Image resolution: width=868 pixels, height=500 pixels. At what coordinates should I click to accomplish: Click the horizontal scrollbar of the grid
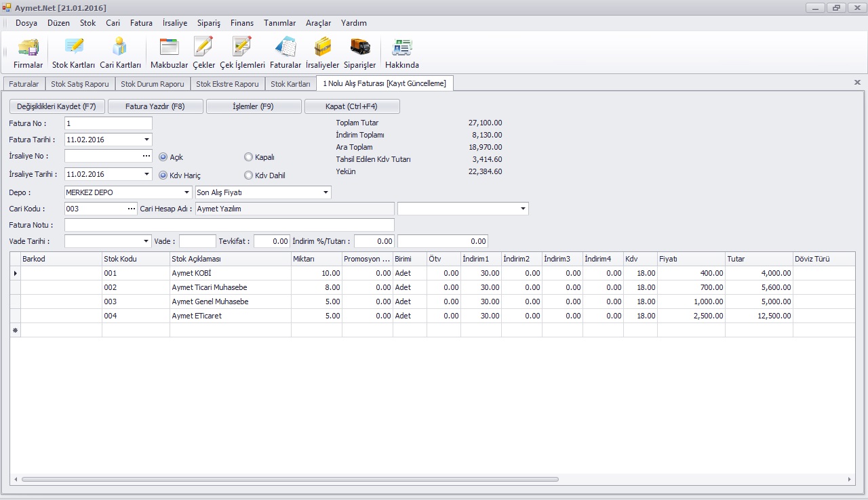click(x=290, y=479)
